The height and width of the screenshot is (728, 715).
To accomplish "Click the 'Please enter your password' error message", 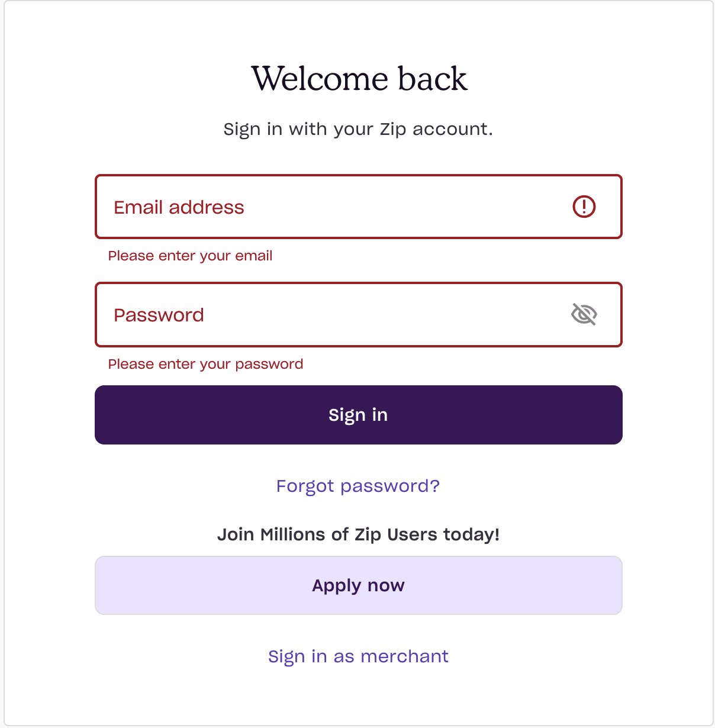I will pyautogui.click(x=205, y=364).
